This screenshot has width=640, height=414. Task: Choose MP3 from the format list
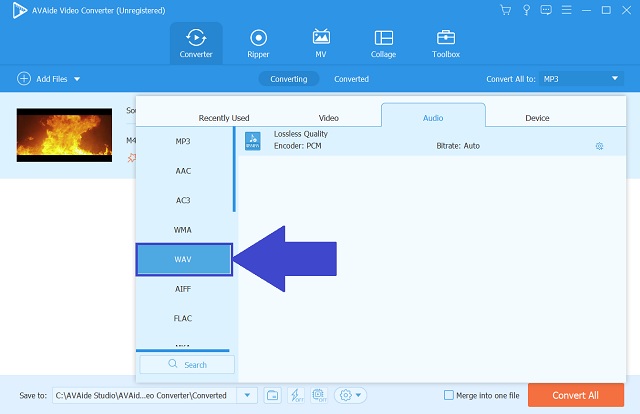tap(183, 141)
